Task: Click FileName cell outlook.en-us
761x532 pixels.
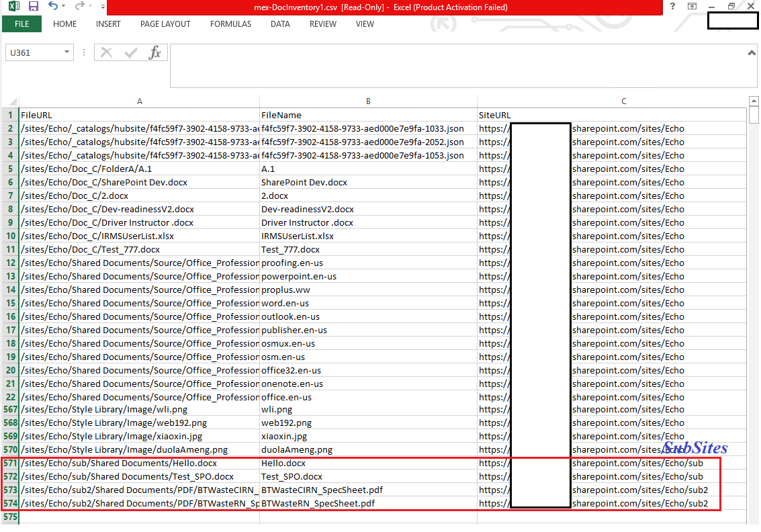Action: [x=368, y=316]
